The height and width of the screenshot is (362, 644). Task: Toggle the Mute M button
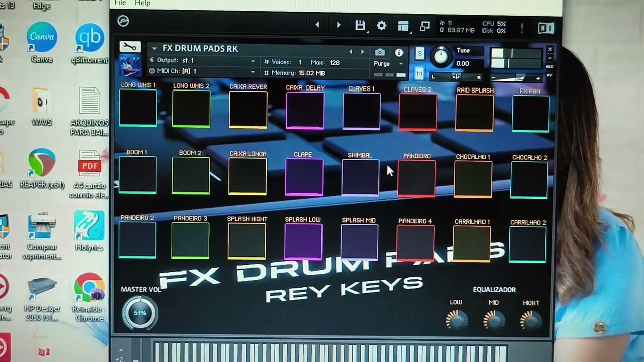[x=419, y=74]
